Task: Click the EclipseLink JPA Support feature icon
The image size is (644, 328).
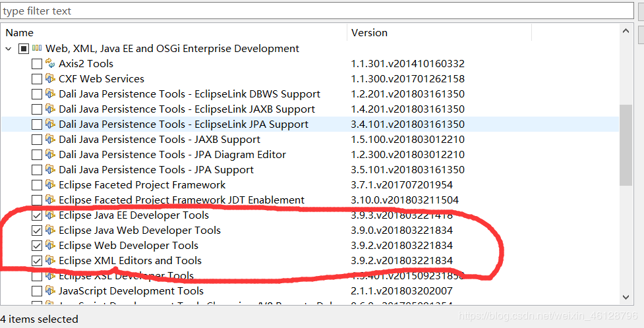Action: 50,124
